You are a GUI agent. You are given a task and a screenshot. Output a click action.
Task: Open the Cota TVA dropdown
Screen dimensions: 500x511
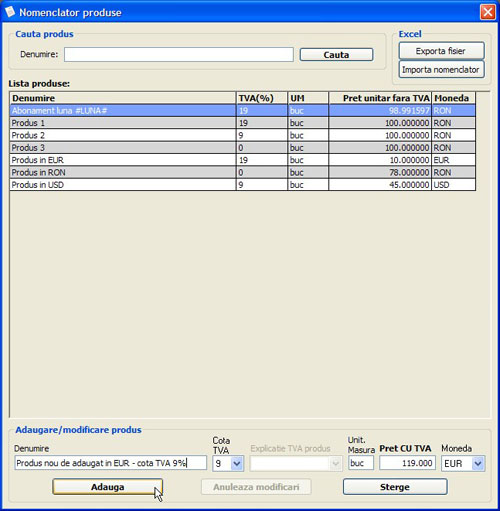click(x=237, y=463)
